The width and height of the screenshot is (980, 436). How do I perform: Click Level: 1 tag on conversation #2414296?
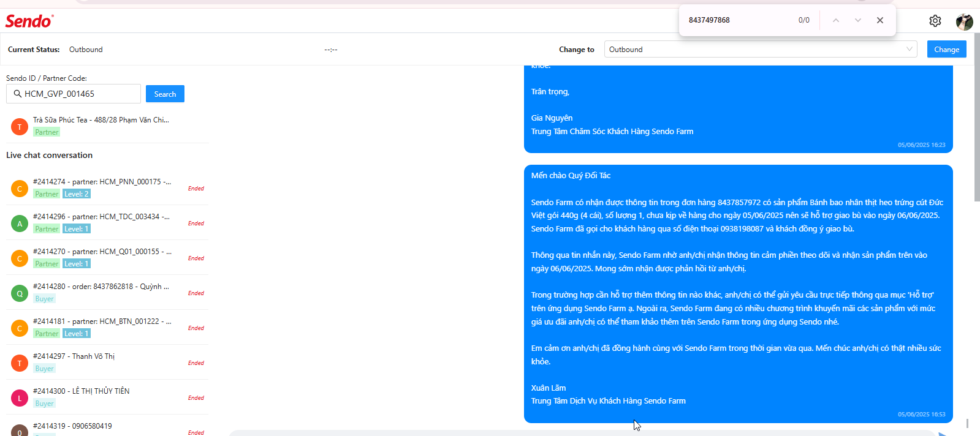coord(77,229)
